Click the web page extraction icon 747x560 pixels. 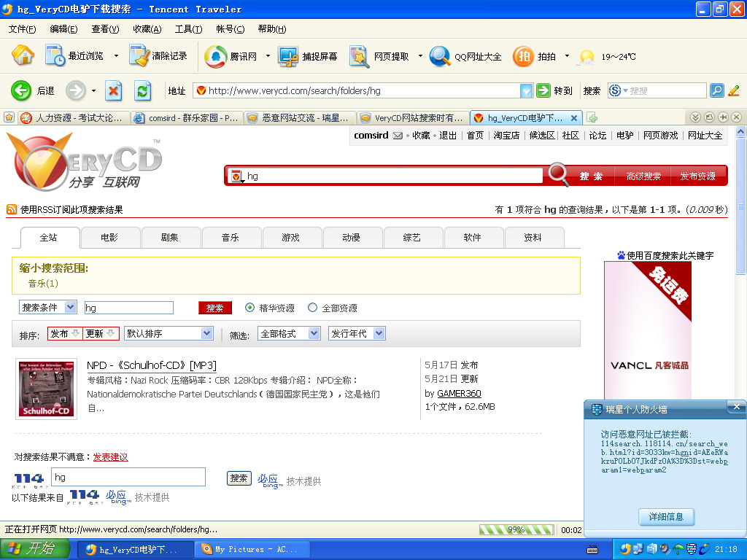click(x=359, y=57)
